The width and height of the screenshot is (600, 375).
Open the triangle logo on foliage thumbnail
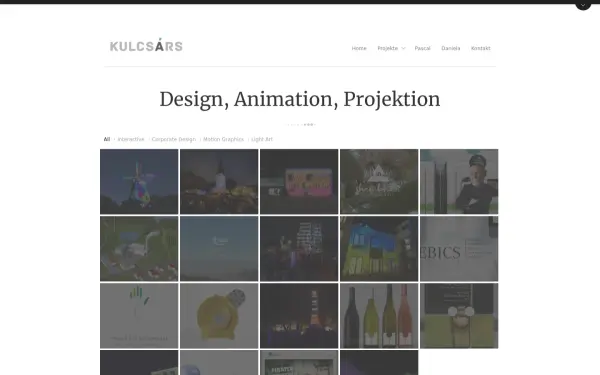379,182
